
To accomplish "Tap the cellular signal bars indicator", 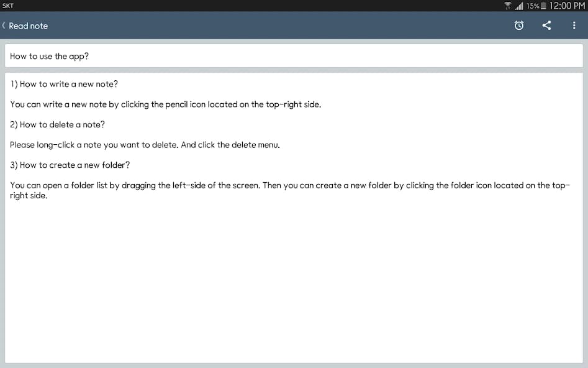I will pyautogui.click(x=520, y=6).
